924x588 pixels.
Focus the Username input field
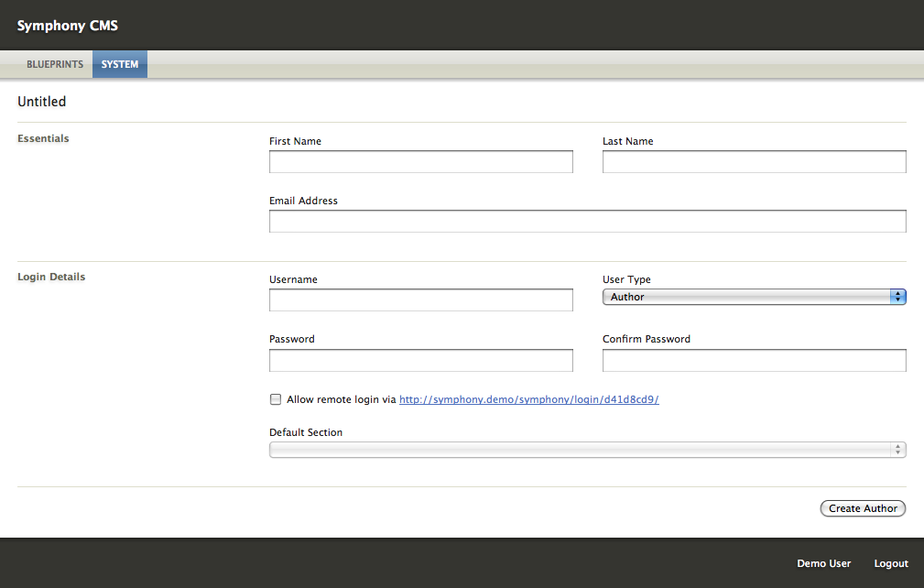pyautogui.click(x=420, y=300)
